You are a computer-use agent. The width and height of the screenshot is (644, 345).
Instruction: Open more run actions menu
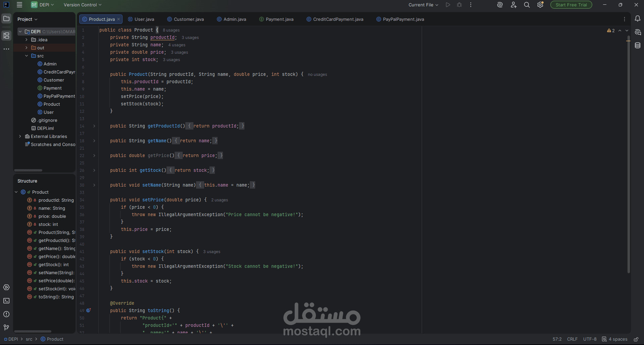pos(471,5)
